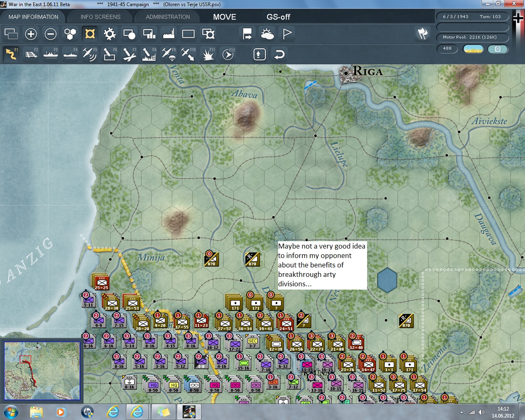525x420 pixels.
Task: Select F1 move mode icon
Action: tap(11, 54)
